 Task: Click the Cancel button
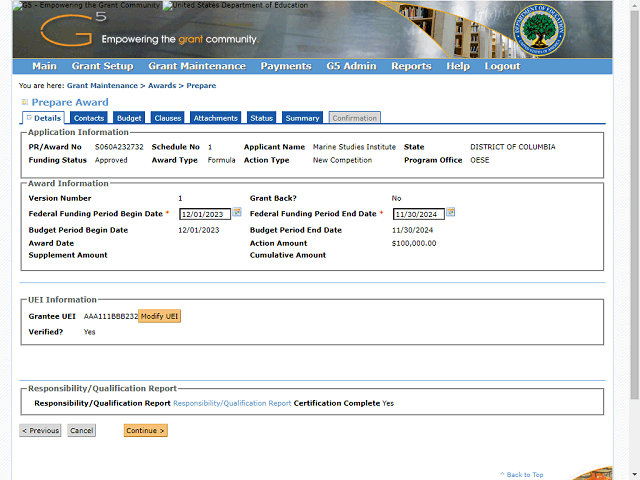click(81, 431)
